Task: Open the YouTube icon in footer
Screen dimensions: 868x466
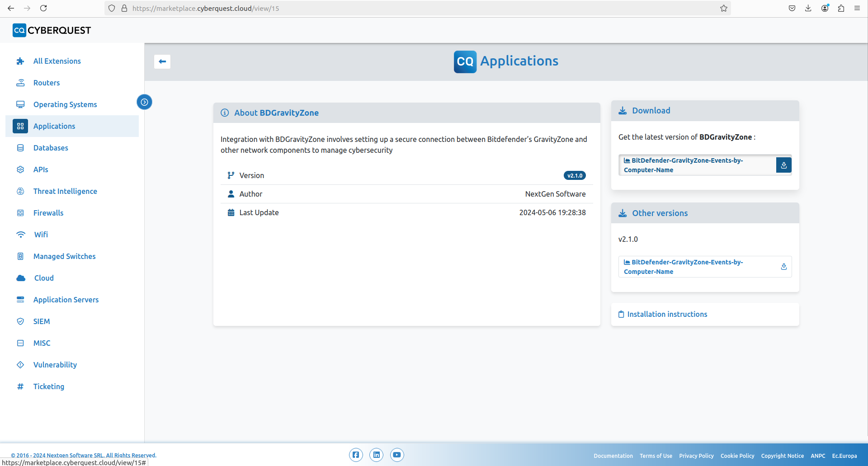Action: coord(397,455)
